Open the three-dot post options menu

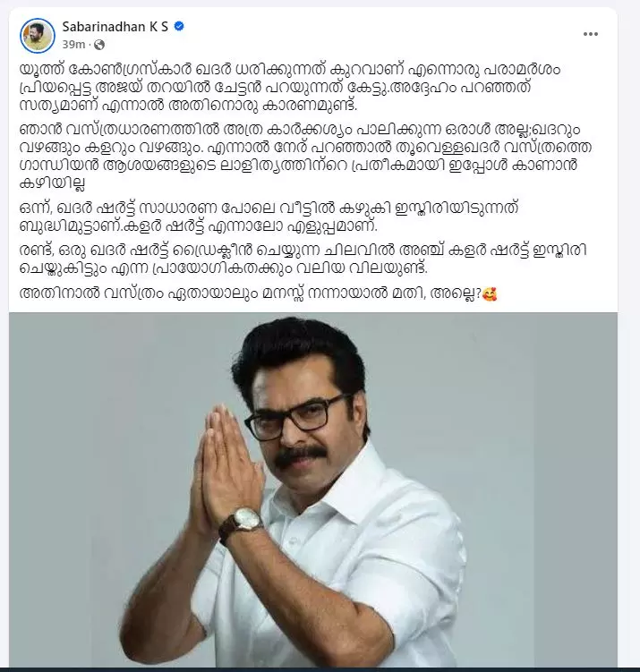tap(590, 34)
